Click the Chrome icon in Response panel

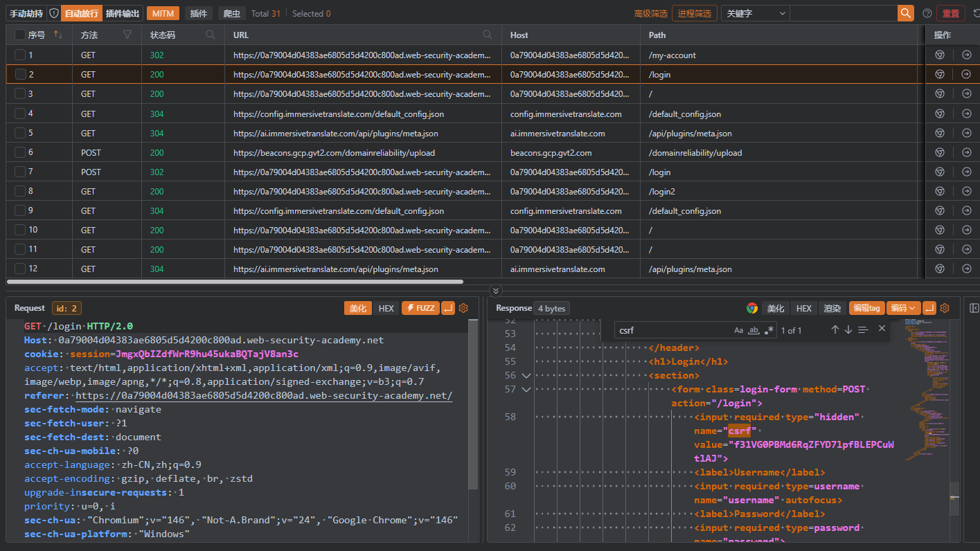(x=752, y=308)
